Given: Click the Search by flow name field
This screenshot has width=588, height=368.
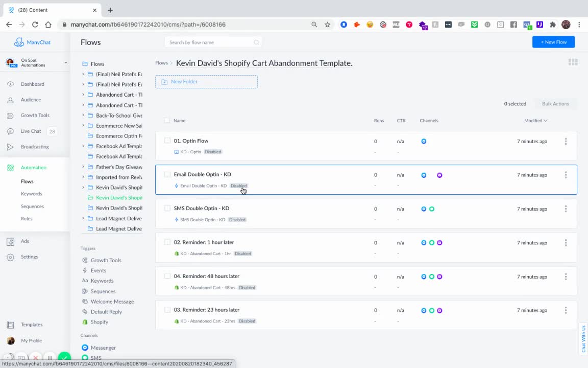Looking at the screenshot, I should (x=212, y=42).
